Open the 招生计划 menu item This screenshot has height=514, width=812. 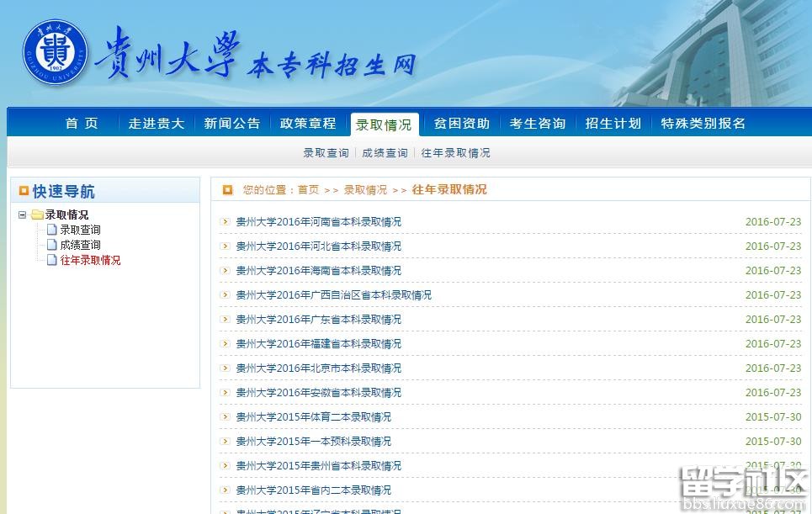(x=613, y=123)
